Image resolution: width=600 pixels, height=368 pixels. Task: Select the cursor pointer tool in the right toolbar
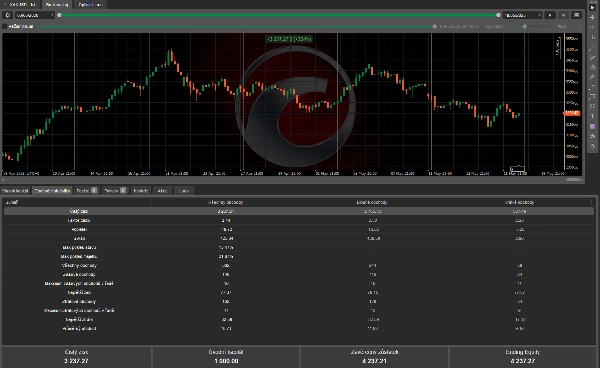coord(592,8)
